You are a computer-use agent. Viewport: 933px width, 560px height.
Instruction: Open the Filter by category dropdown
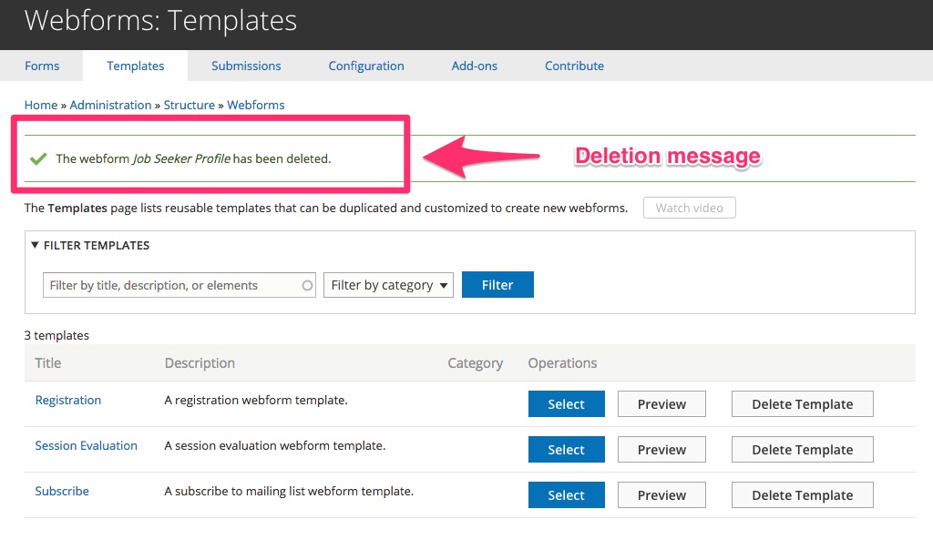point(388,285)
